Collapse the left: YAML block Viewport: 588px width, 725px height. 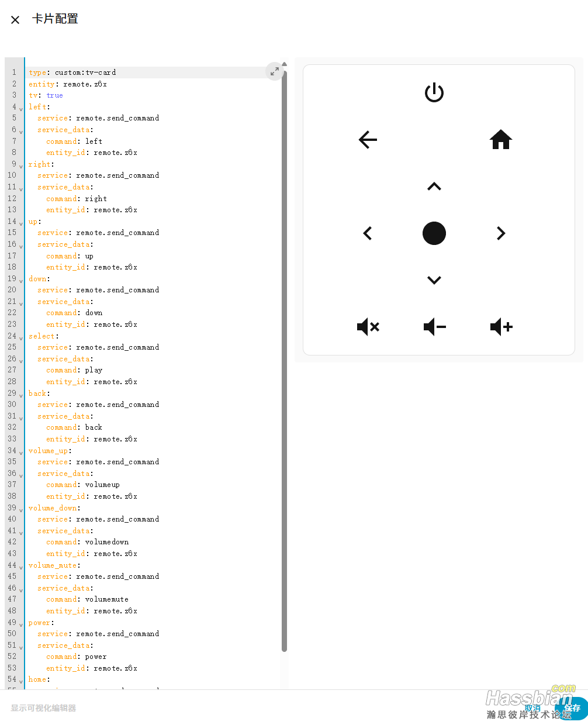point(21,109)
